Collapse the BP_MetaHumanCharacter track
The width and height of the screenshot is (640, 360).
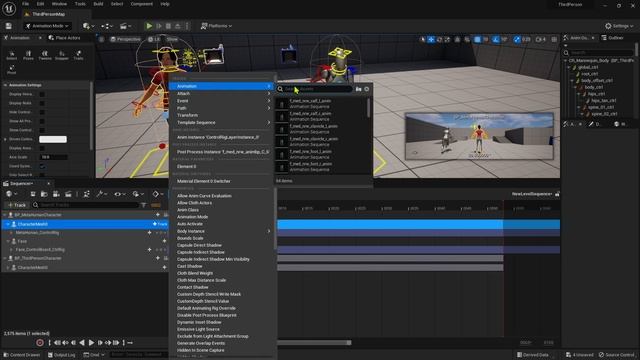5,215
